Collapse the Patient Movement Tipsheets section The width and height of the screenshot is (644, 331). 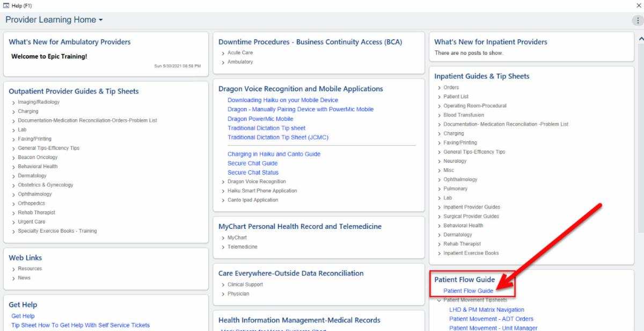475,300
